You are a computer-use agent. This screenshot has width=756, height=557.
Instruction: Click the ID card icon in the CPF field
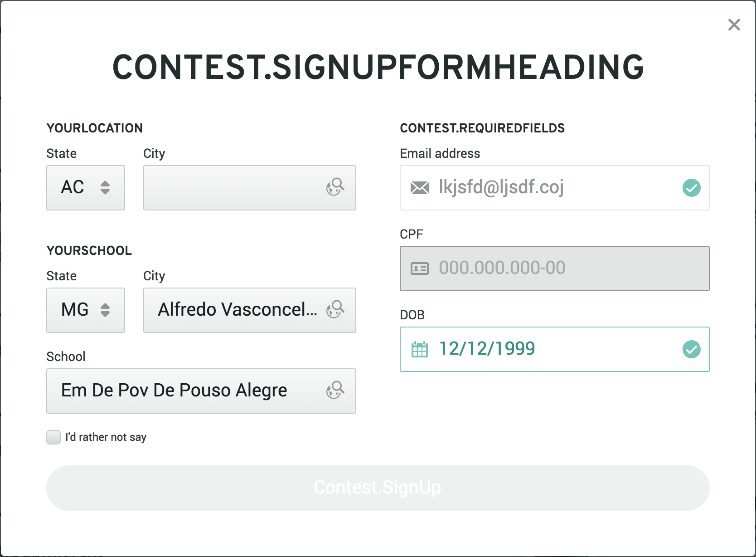(x=420, y=268)
